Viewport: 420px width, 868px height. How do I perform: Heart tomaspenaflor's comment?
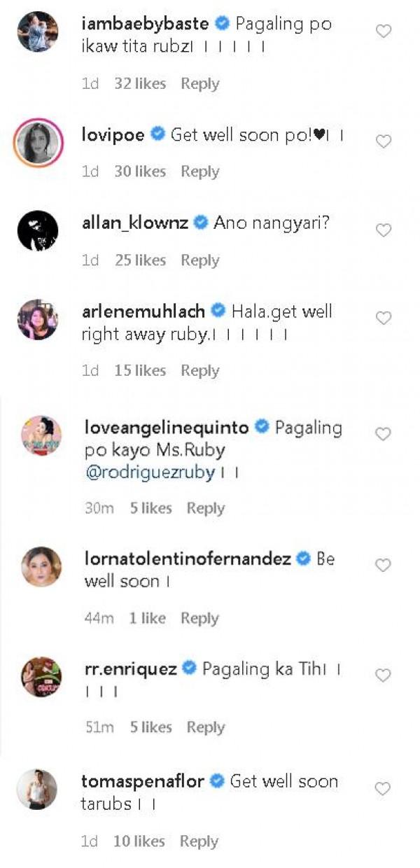(383, 789)
